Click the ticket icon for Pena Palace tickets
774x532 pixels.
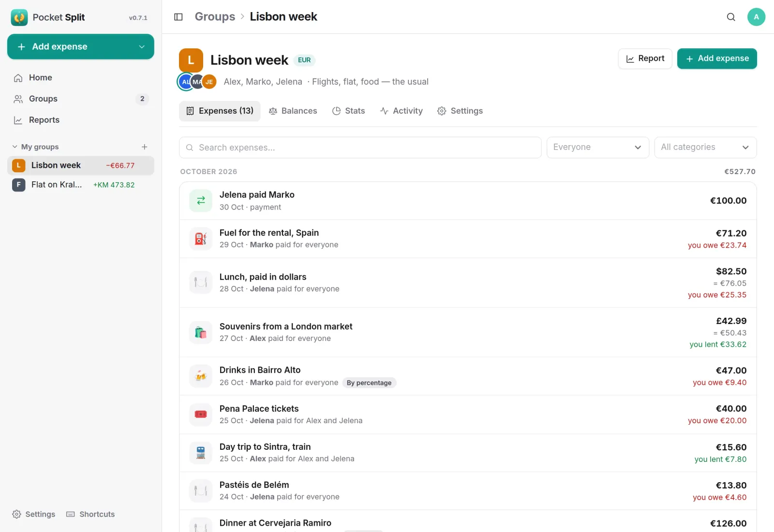tap(201, 414)
